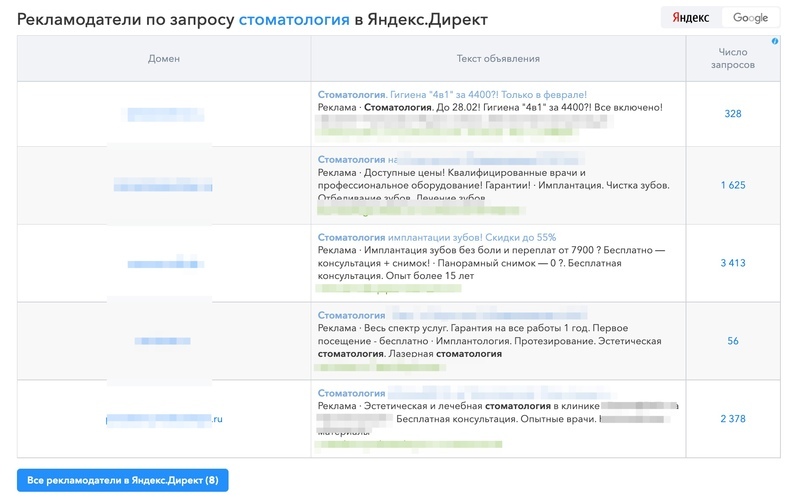Click the Домен column header
The width and height of the screenshot is (807, 497).
[x=164, y=59]
